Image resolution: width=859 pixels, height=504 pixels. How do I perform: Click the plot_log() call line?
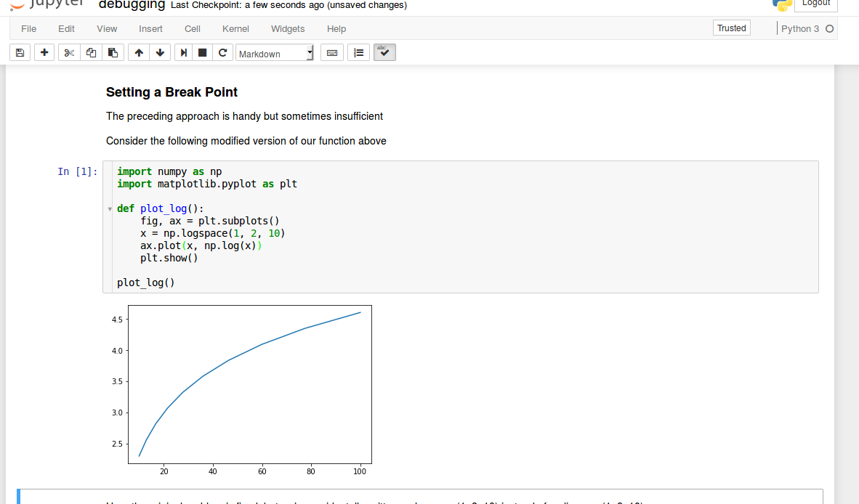(146, 283)
